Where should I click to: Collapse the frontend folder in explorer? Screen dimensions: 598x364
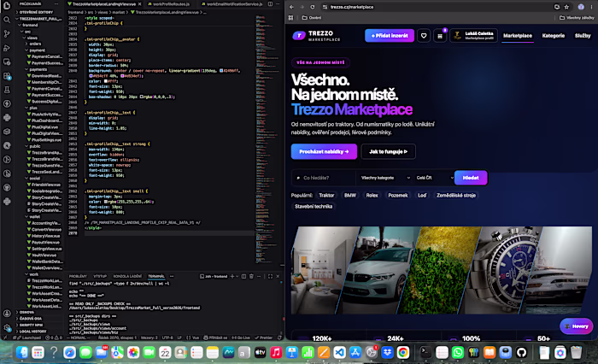29,25
